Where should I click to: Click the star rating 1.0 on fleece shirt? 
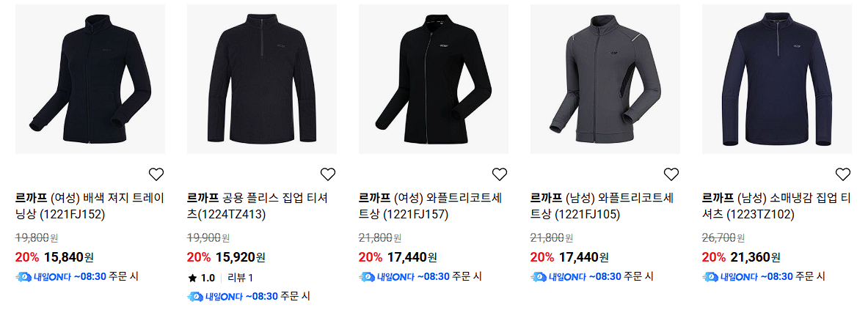pyautogui.click(x=202, y=278)
